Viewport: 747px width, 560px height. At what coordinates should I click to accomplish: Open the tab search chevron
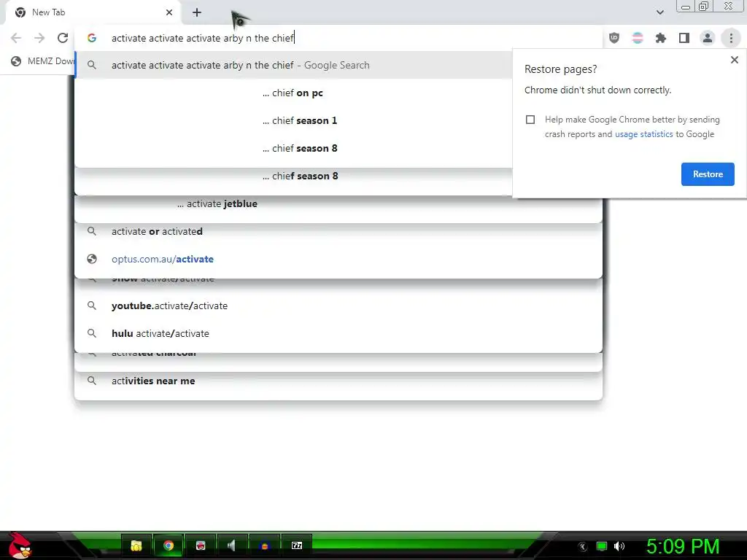[x=659, y=12]
